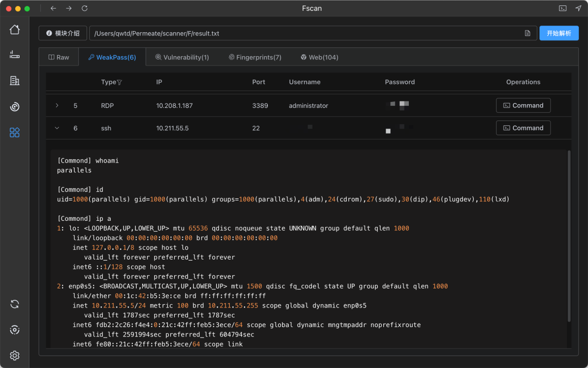Click the Operations column header
Viewport: 588px width, 368px height.
pos(523,82)
